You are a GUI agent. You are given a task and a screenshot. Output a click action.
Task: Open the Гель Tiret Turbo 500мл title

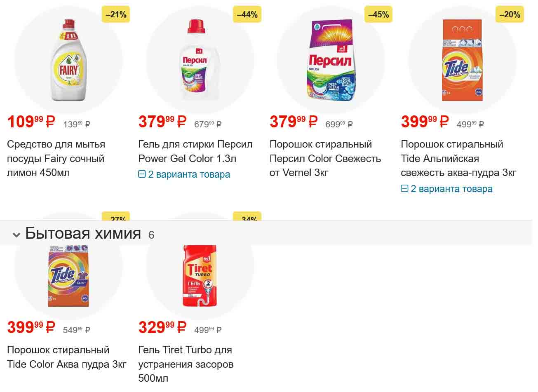click(186, 364)
